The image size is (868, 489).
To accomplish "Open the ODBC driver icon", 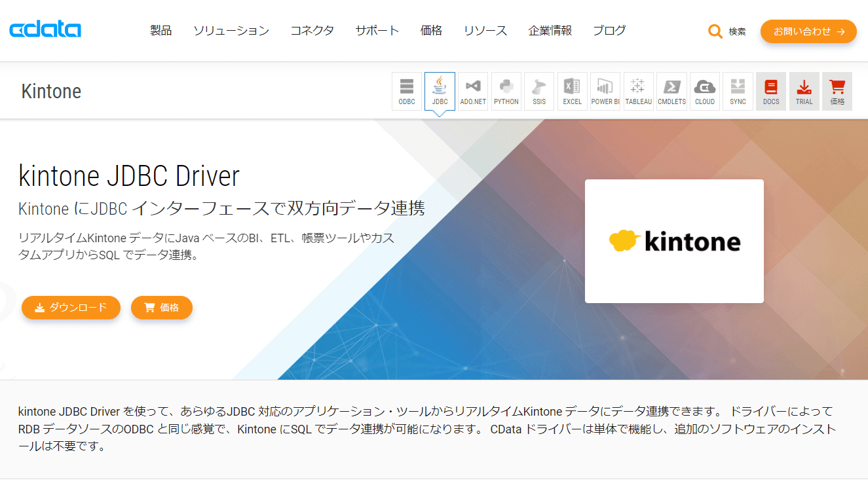I will point(407,91).
